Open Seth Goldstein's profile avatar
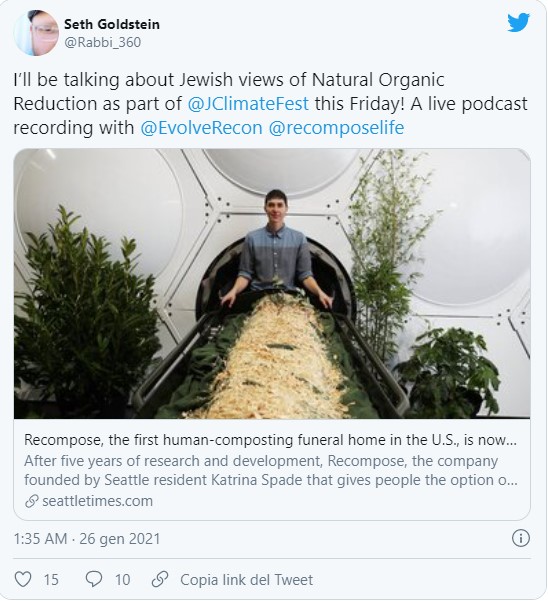Viewport: 548px width, 601px height. pyautogui.click(x=36, y=33)
